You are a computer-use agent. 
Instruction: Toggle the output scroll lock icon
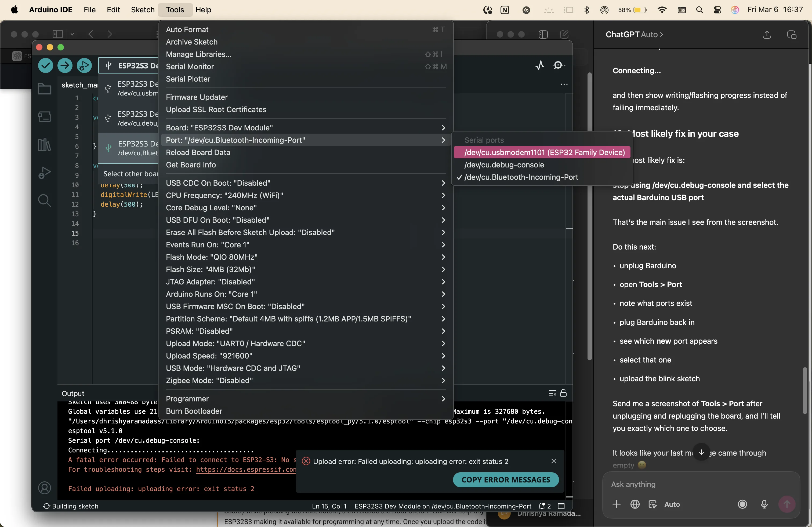(x=563, y=393)
